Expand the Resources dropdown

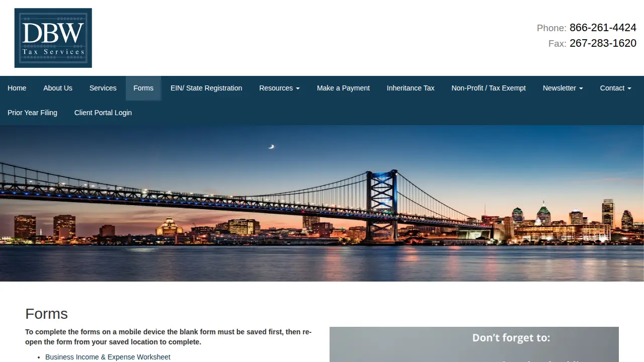pos(279,88)
